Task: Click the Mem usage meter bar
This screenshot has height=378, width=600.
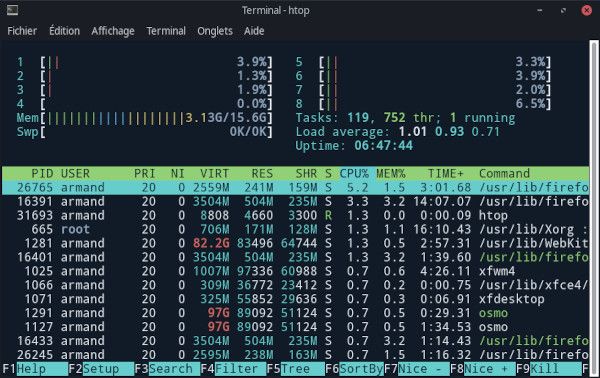Action: [x=145, y=118]
